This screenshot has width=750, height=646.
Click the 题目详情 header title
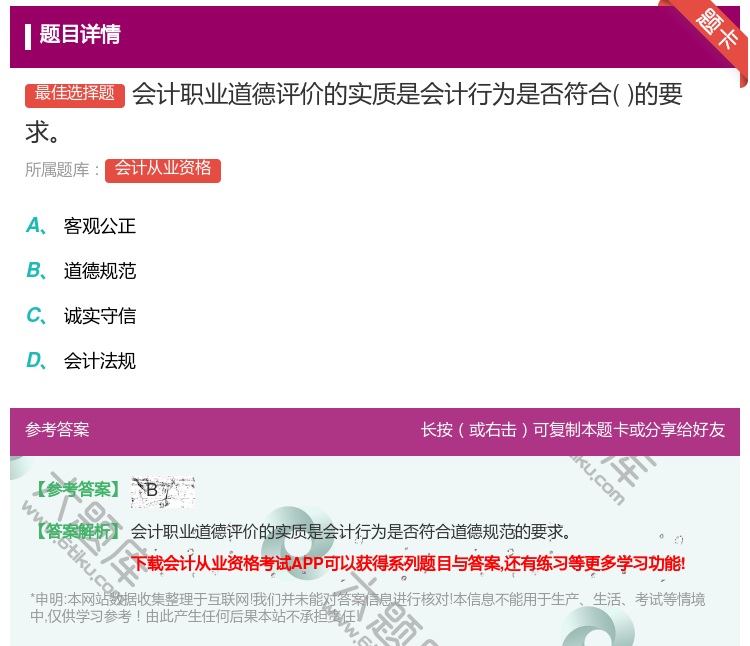pos(80,34)
